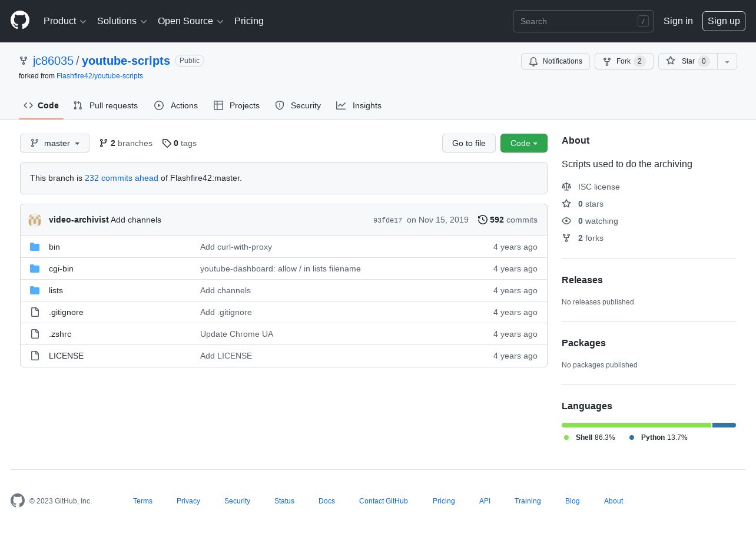Image resolution: width=756 pixels, height=537 pixels.
Task: View the 232 commits ahead comparison
Action: click(121, 178)
